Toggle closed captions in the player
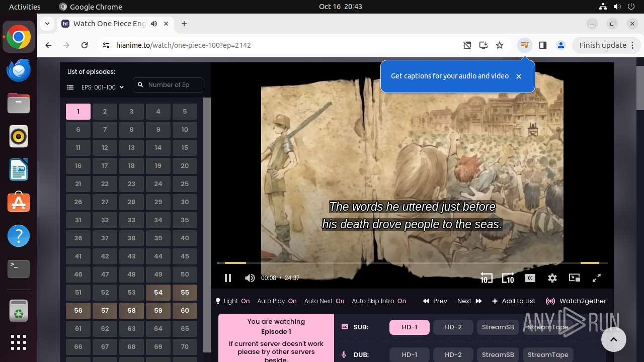The image size is (644, 362). pos(530,278)
